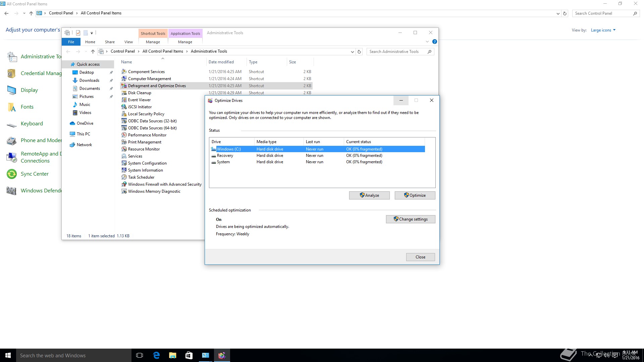Viewport: 644px width, 362px height.
Task: Click the Task View taskbar icon
Action: point(140,355)
